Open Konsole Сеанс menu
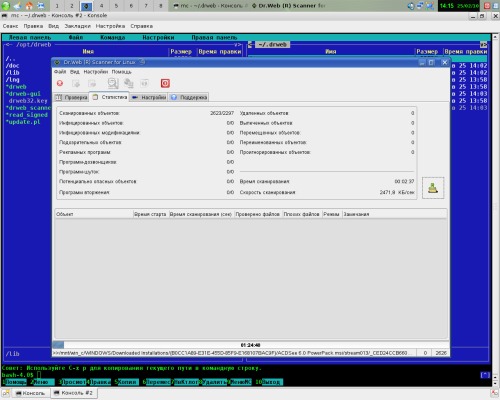The image size is (500, 400). [10, 26]
